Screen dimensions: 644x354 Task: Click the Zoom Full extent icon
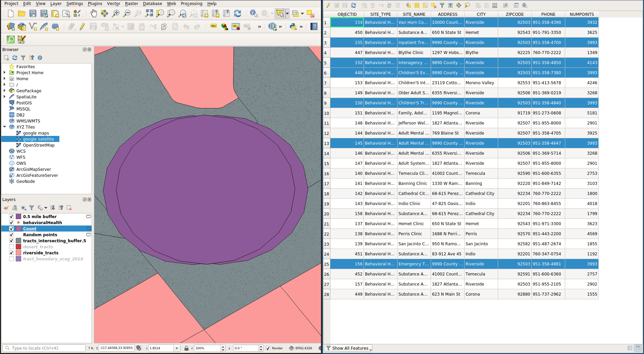pos(149,13)
